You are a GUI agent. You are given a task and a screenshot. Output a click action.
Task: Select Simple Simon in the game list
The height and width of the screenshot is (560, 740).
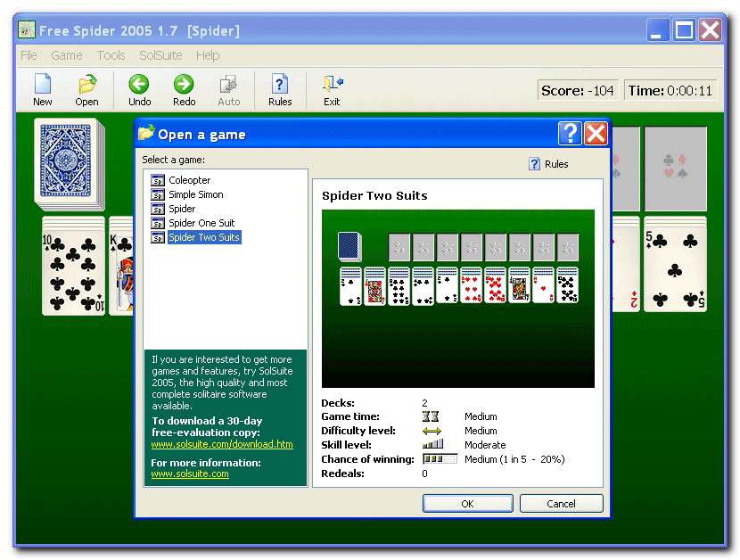coord(196,194)
